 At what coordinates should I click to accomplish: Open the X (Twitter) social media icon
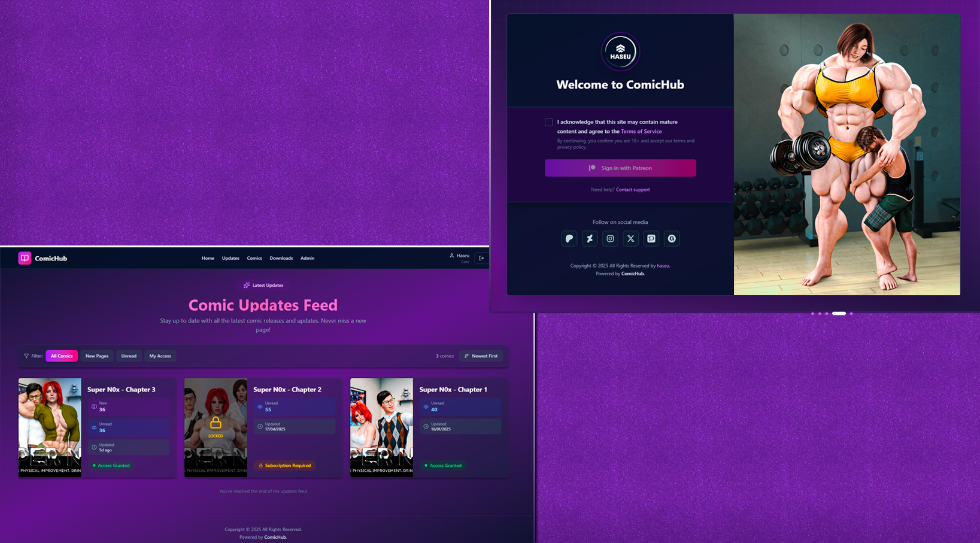(630, 238)
